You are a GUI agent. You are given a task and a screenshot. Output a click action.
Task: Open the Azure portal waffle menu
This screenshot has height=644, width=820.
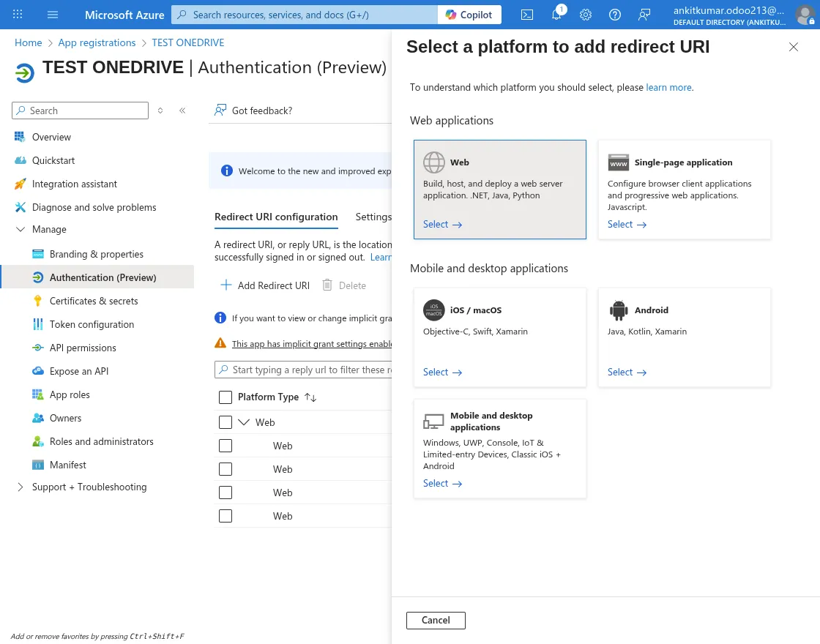pyautogui.click(x=18, y=15)
